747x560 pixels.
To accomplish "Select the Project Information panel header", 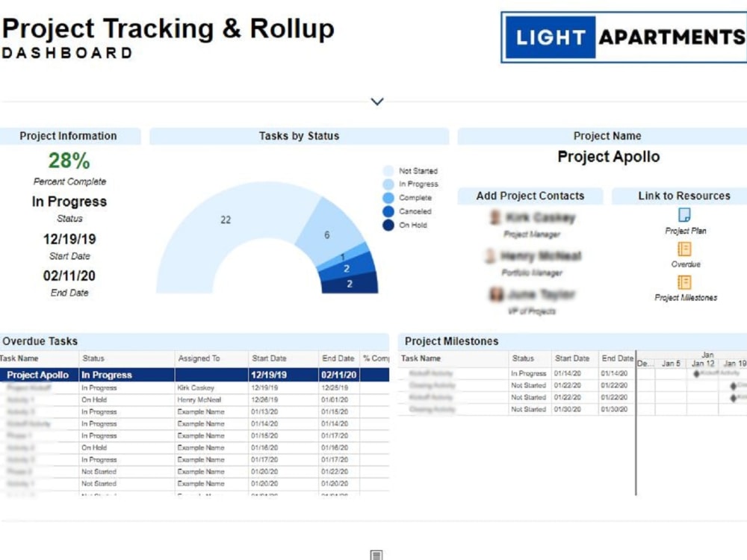I will [x=70, y=136].
